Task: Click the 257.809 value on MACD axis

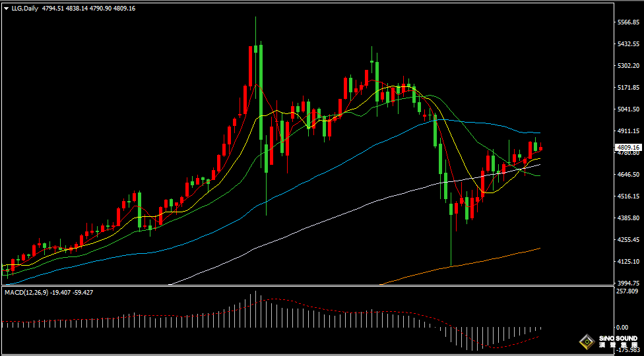Action: [626, 291]
